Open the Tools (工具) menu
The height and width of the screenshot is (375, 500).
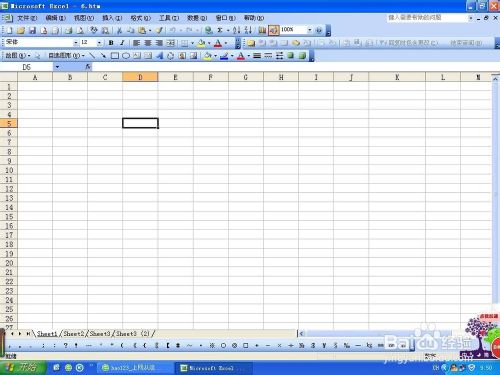tap(169, 18)
